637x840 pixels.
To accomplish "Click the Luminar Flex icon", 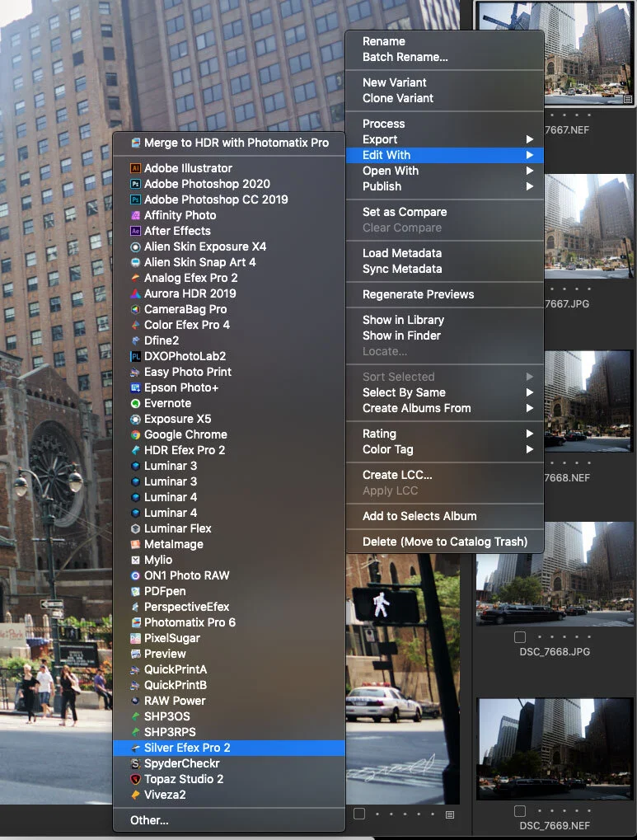I will point(135,528).
